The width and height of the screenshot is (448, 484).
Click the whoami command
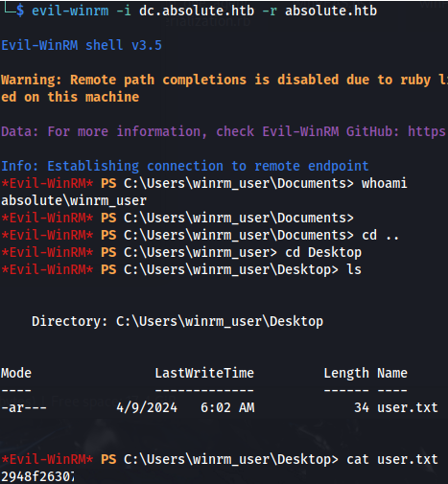(x=385, y=183)
